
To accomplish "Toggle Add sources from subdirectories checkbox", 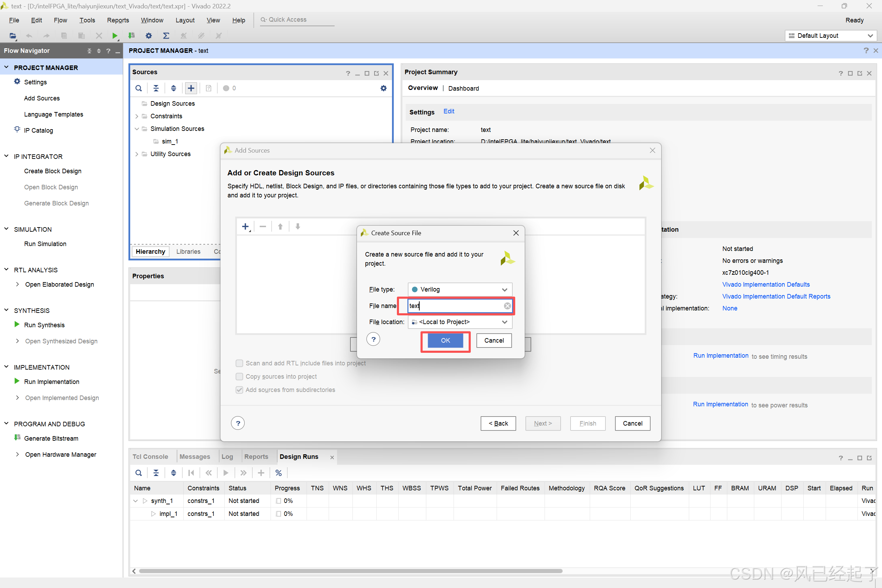I will click(239, 390).
